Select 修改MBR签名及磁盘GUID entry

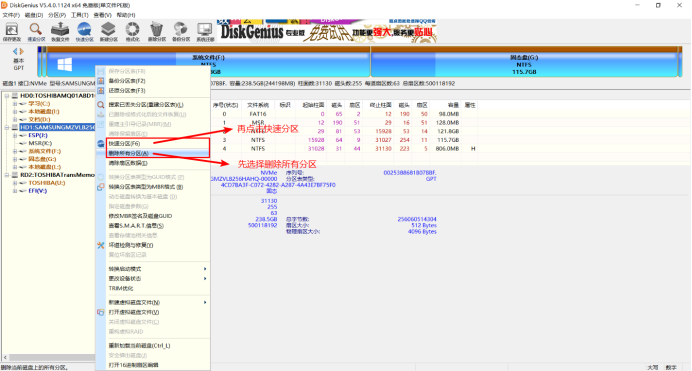pos(153,216)
